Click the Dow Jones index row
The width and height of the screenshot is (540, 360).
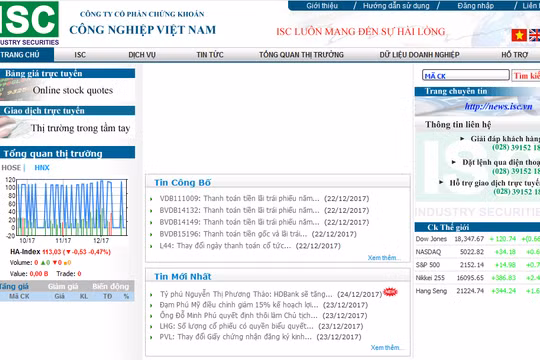point(478,239)
